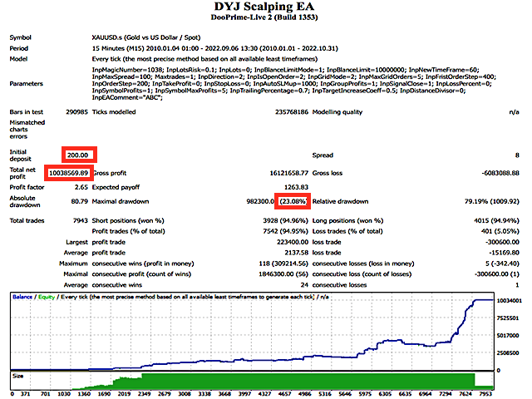
Task: Click the Average loss trade value -15169.80
Action: 504,253
